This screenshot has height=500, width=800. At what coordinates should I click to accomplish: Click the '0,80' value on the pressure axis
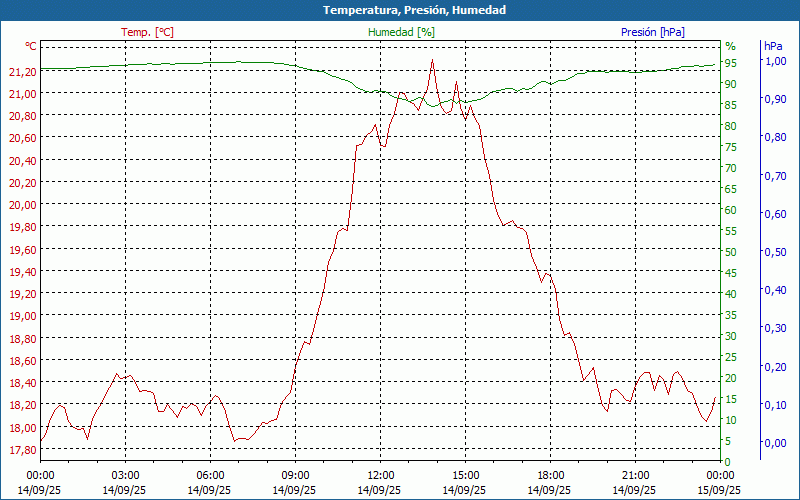(776, 137)
